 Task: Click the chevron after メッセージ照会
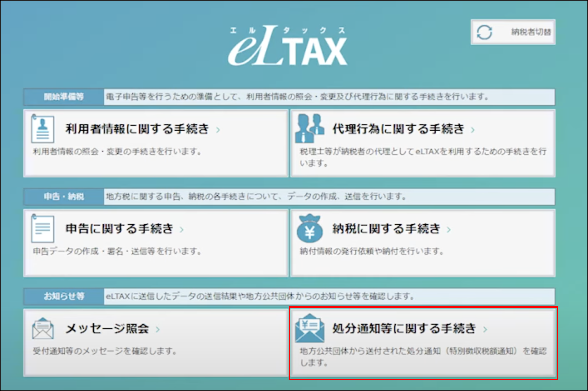158,329
